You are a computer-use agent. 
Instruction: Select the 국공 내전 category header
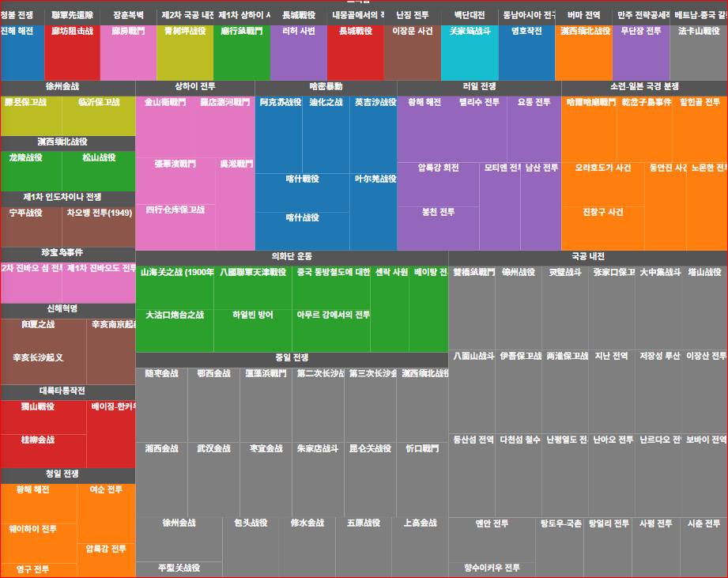[x=587, y=257]
